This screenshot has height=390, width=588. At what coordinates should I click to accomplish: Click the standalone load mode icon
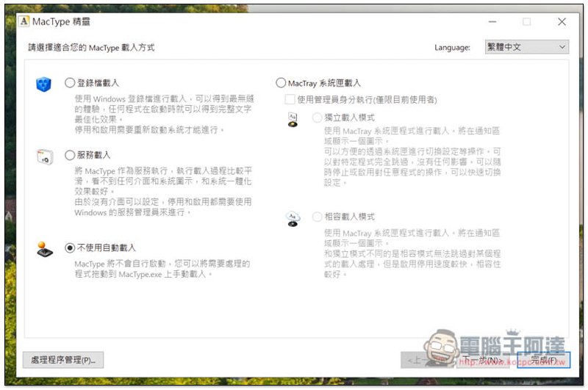[x=293, y=120]
